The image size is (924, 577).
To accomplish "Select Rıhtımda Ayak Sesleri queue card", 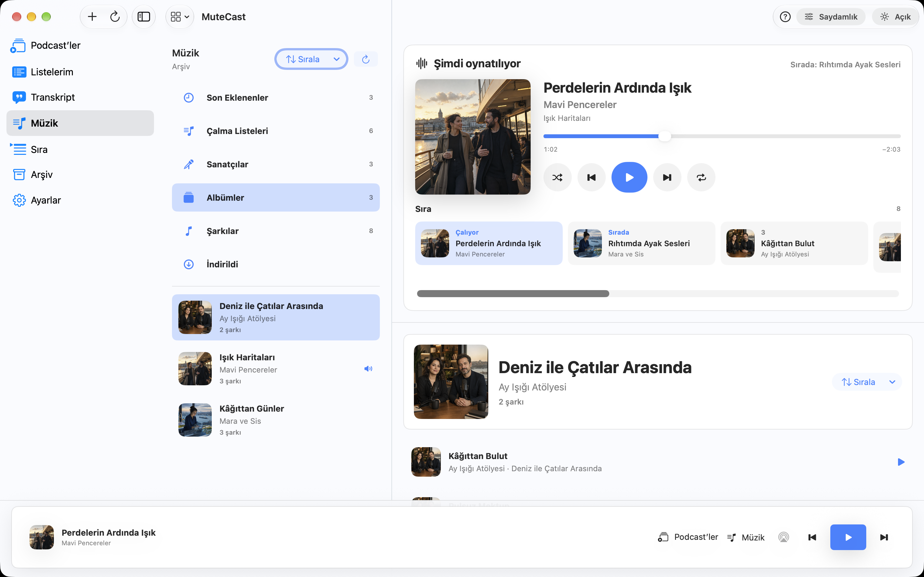I will 641,244.
